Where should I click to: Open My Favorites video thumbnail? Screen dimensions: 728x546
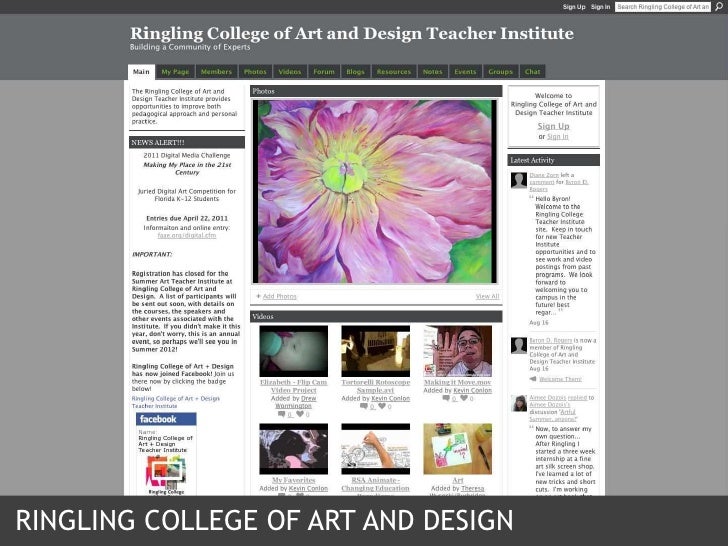293,449
